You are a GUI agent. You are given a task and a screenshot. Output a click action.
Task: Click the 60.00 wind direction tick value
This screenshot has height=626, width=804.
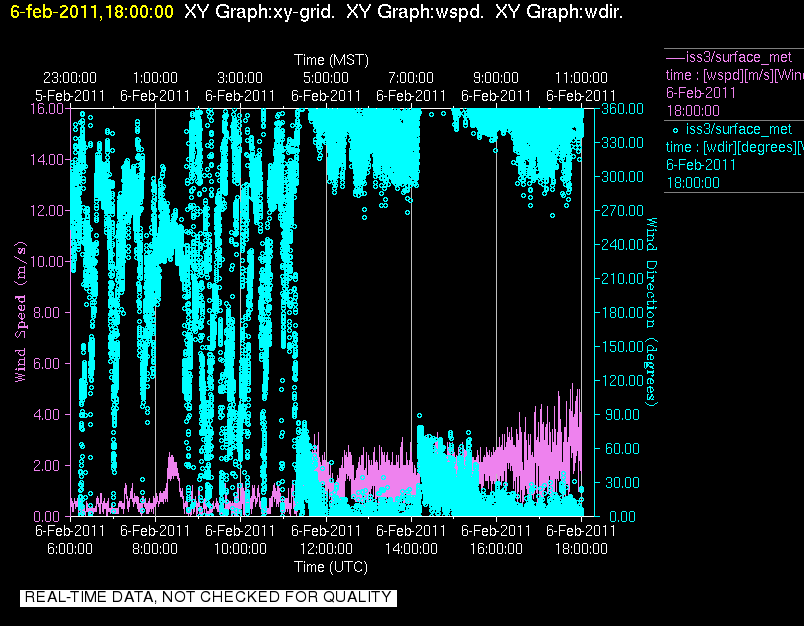(x=622, y=449)
